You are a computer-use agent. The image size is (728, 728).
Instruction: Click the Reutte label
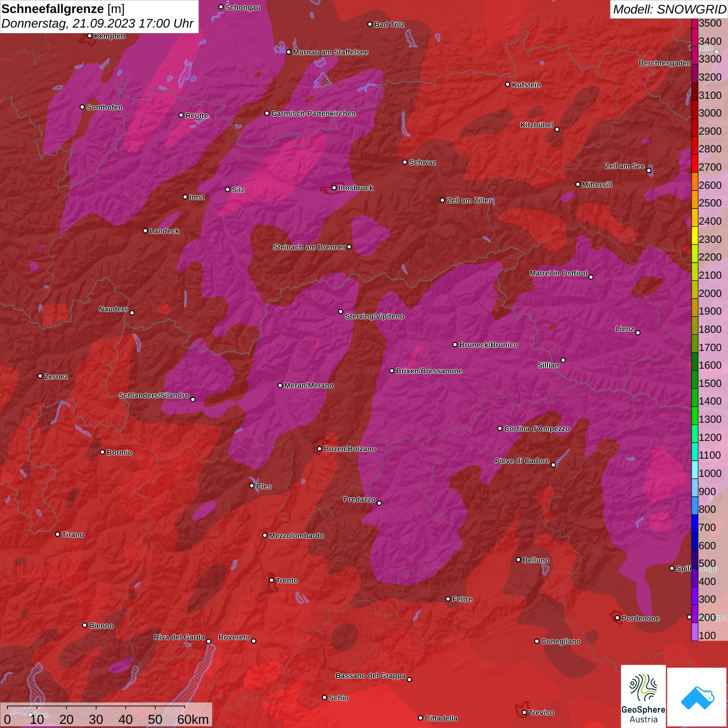pos(197,115)
